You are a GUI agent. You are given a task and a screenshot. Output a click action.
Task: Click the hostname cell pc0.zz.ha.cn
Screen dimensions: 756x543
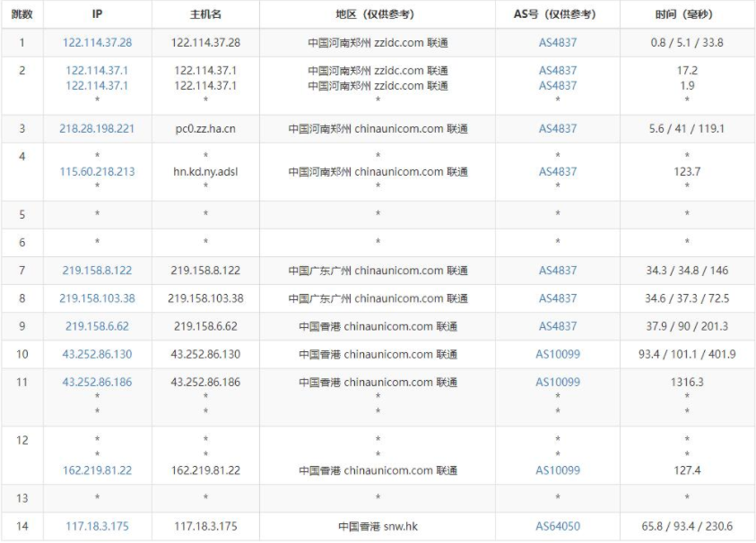[x=205, y=128]
